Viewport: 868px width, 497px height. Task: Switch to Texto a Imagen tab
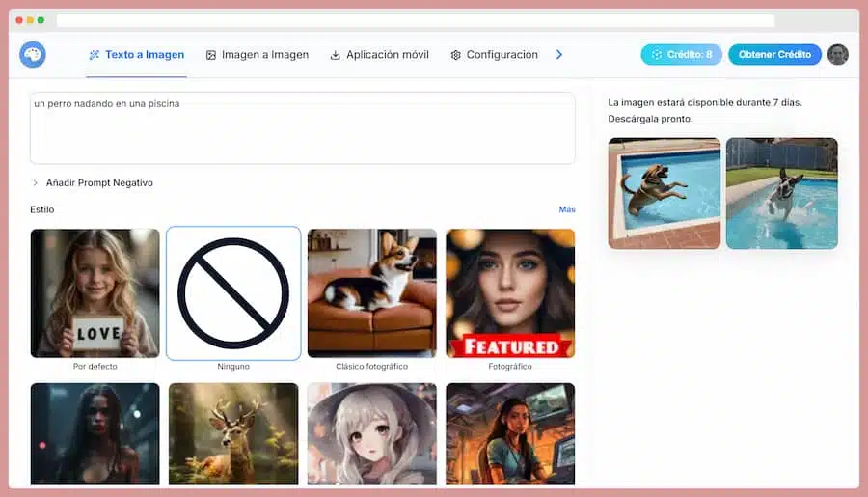tap(136, 55)
